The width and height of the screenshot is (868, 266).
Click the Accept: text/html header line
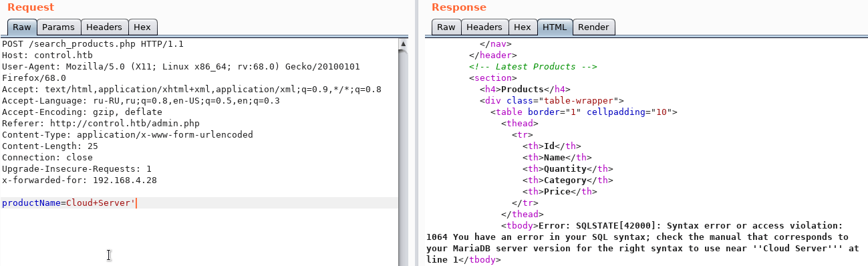tap(192, 90)
